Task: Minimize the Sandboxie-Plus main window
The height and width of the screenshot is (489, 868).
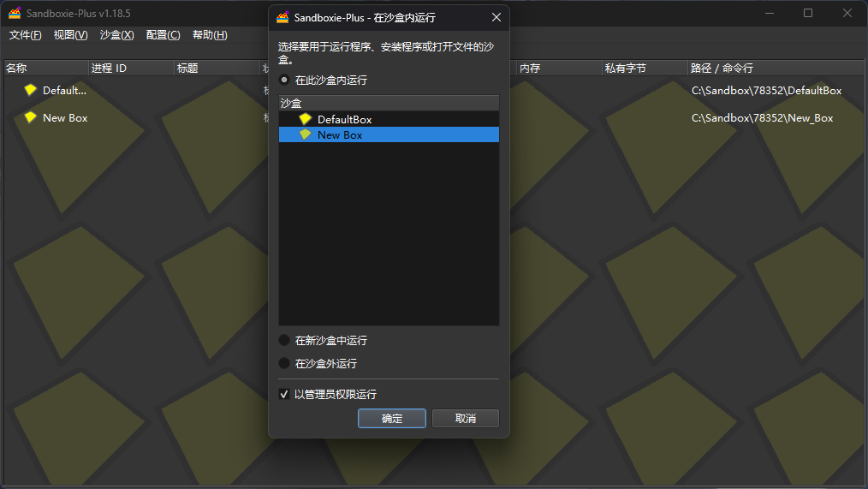Action: 770,13
